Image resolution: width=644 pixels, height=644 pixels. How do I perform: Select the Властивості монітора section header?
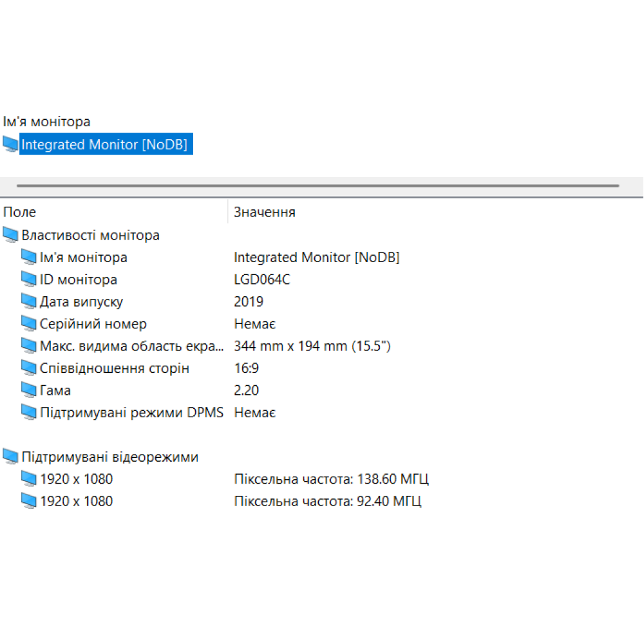point(91,234)
